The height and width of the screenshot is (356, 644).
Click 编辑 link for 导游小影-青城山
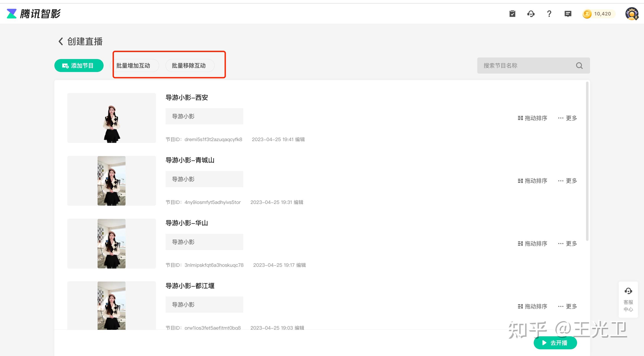click(x=299, y=202)
